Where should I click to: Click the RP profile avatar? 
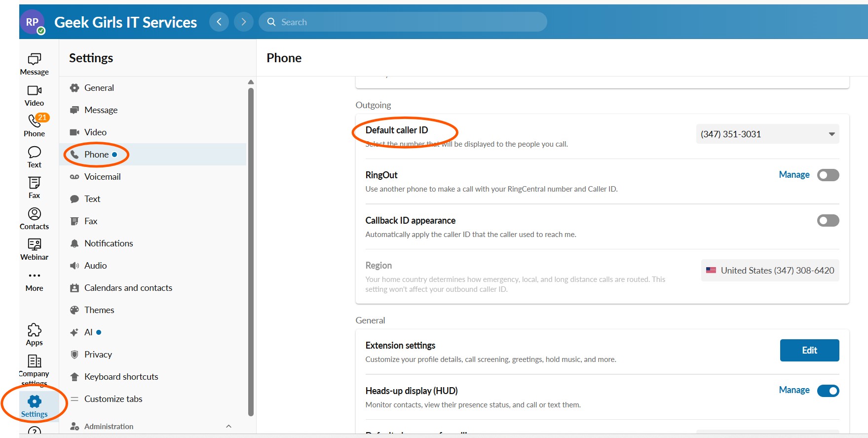tap(33, 22)
